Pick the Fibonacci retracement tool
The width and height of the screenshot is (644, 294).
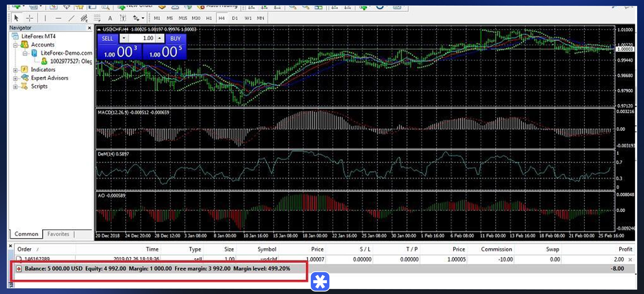tap(97, 18)
